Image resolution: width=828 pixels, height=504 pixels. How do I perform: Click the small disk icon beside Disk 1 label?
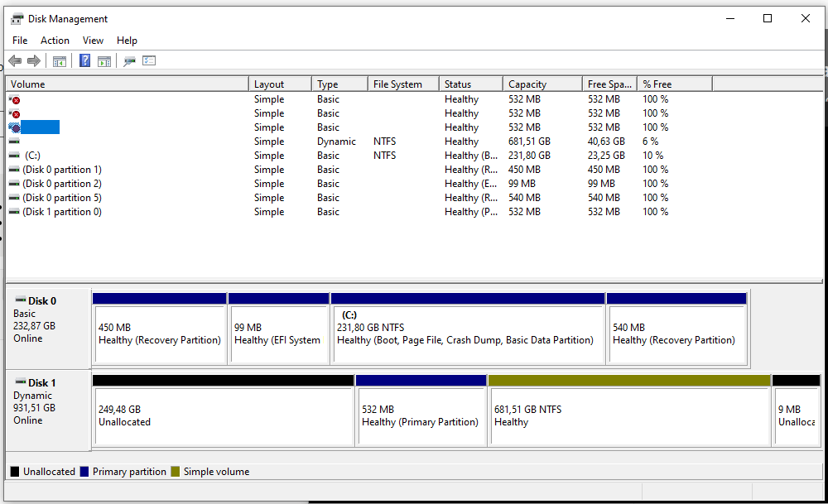[21, 381]
